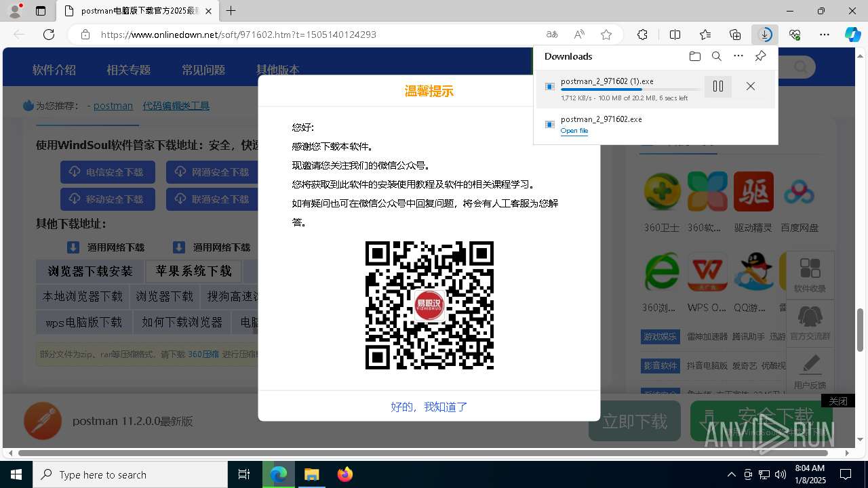Open the QQ游戏 penguin icon
This screenshot has height=488, width=868.
coord(753,272)
